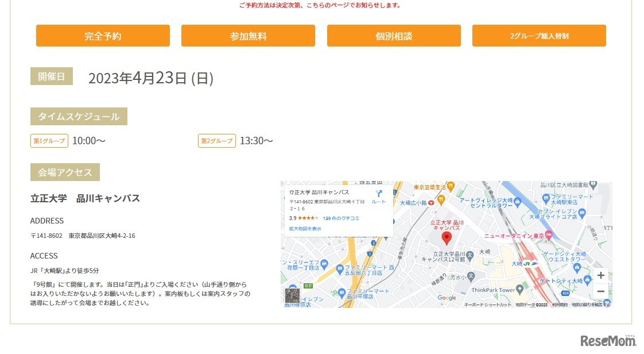Screen dimensions: 644x354
Task: Click the date 2023年4月23日 (日)
Action: [x=151, y=78]
